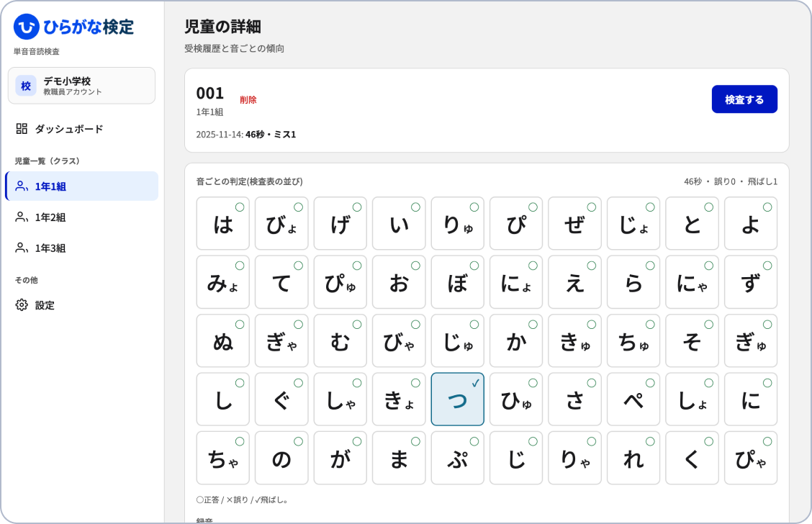Click the む character tile
The height and width of the screenshot is (524, 812).
340,340
